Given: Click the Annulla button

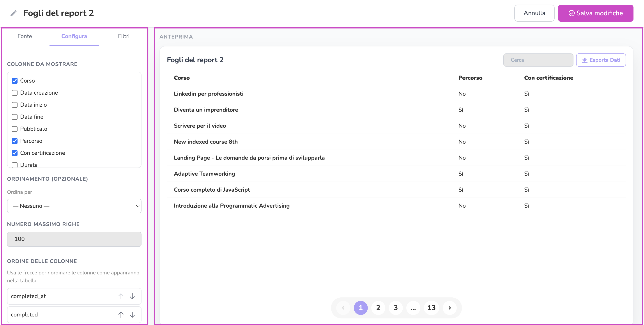Looking at the screenshot, I should click(534, 13).
